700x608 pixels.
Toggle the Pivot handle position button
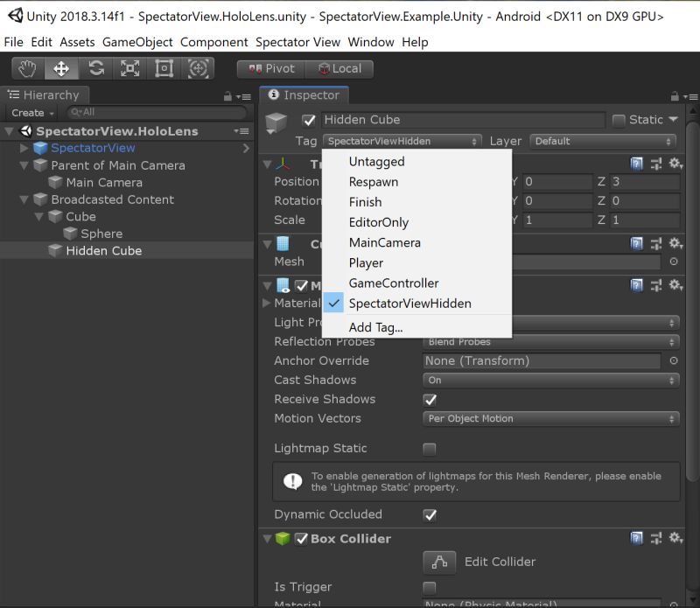pyautogui.click(x=271, y=69)
